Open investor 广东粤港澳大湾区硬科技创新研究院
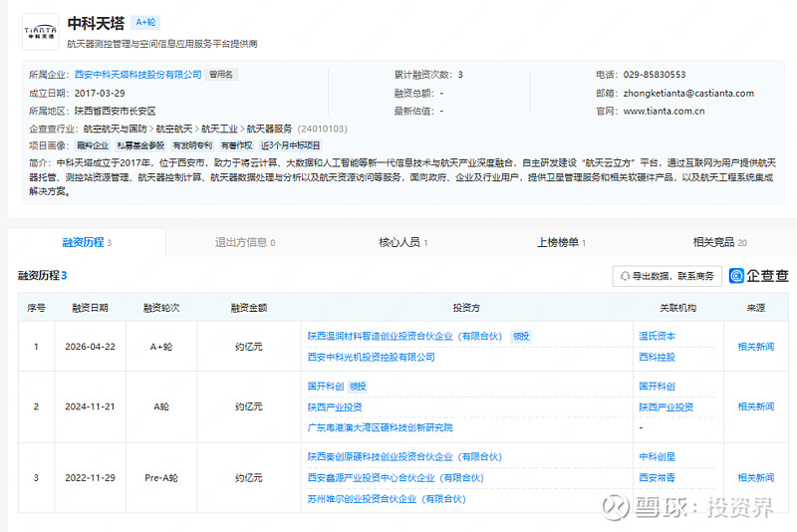The width and height of the screenshot is (797, 532). point(380,427)
